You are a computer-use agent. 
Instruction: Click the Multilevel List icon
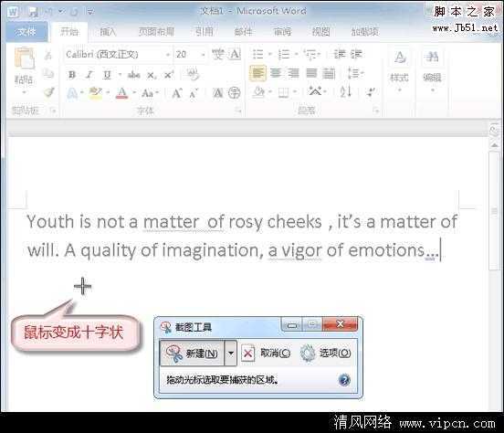coord(310,55)
